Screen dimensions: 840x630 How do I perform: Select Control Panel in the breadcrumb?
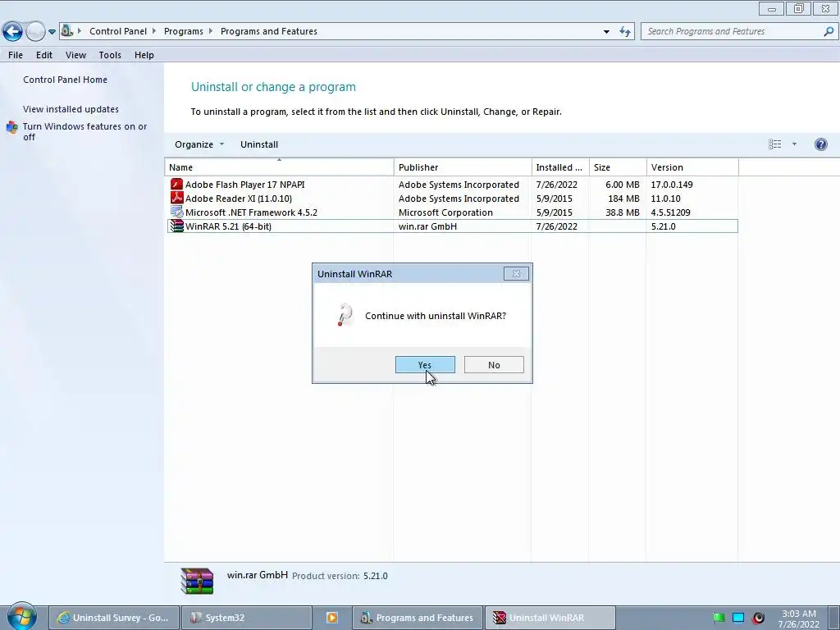click(x=118, y=31)
